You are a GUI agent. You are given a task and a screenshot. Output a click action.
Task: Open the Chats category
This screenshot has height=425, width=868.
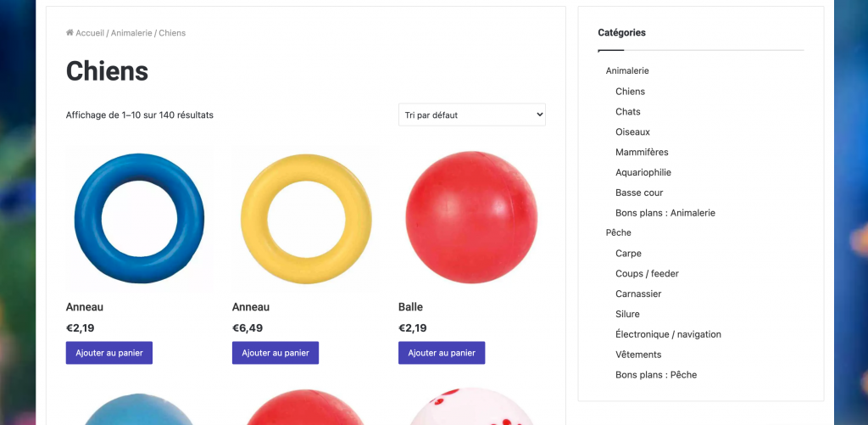click(x=628, y=112)
